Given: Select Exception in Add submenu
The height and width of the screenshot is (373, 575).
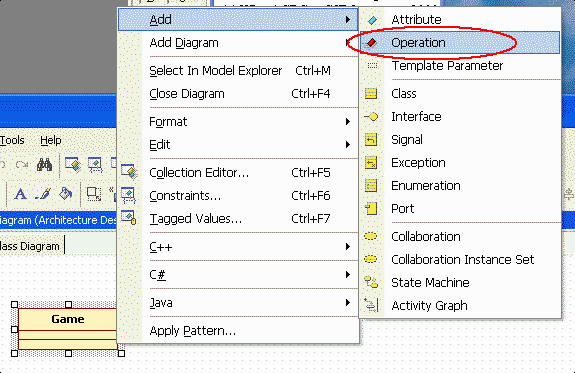Looking at the screenshot, I should (x=460, y=163).
